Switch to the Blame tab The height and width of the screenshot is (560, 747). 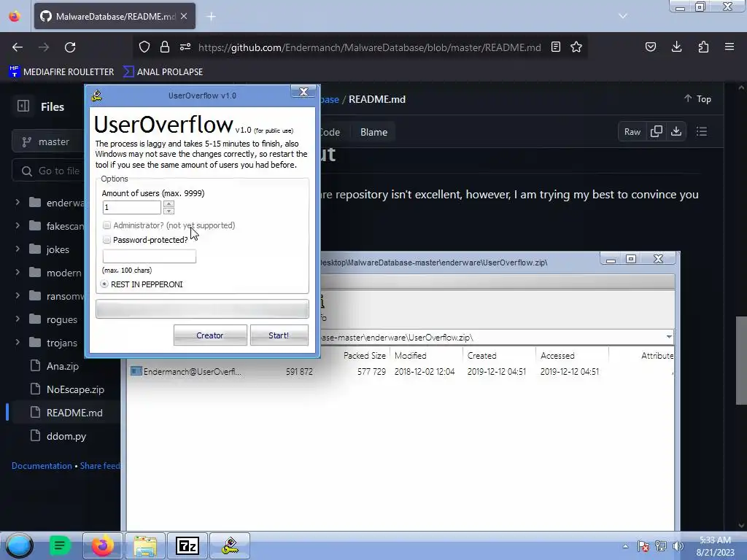373,133
